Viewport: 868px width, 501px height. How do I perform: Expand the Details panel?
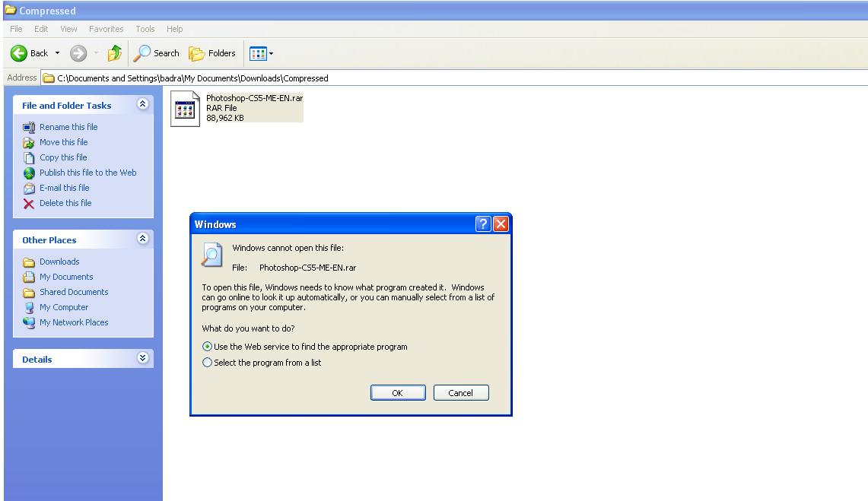tap(143, 358)
